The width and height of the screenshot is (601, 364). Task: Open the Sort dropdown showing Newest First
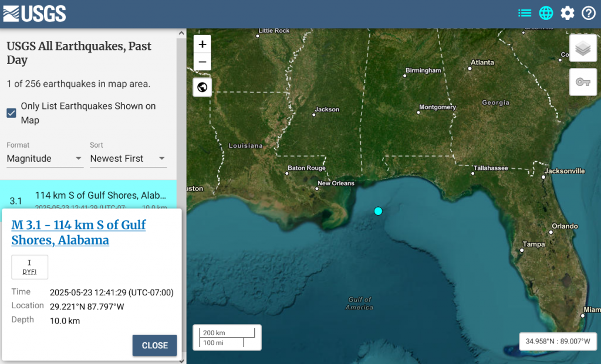(128, 158)
